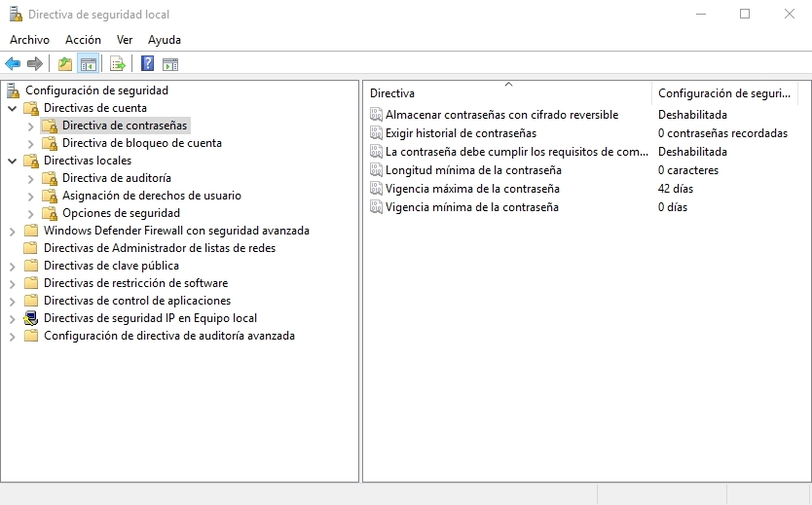
Task: Click the Forward arrow toolbar button
Action: [x=35, y=64]
